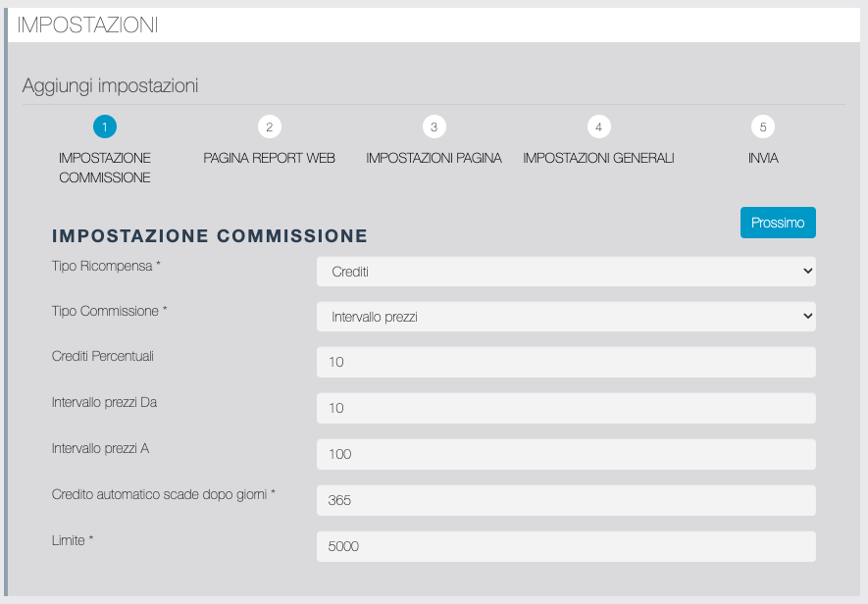The height and width of the screenshot is (604, 868).
Task: Click the step 4 numbered circle
Action: 598,126
